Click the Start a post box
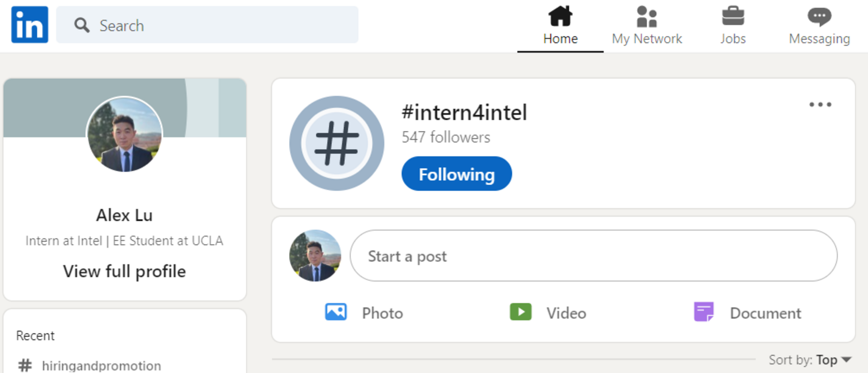868x373 pixels. (x=593, y=256)
